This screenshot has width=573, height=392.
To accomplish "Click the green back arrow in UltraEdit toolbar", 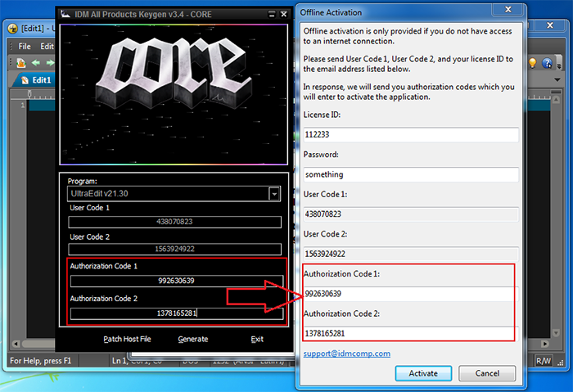I will (36, 63).
